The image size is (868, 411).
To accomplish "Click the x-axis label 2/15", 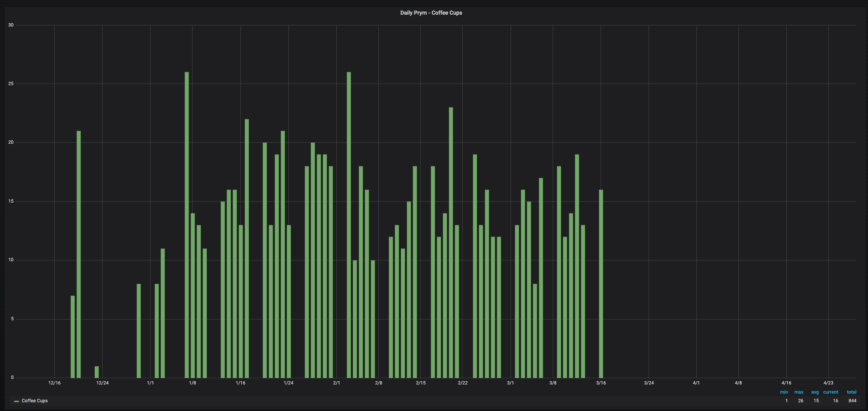I will pos(421,383).
